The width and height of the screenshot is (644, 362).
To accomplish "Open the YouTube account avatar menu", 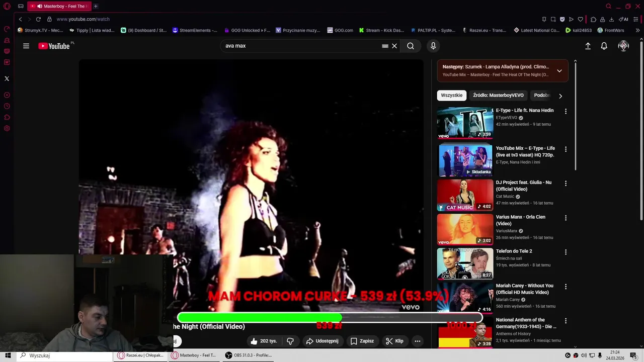I will pyautogui.click(x=623, y=46).
